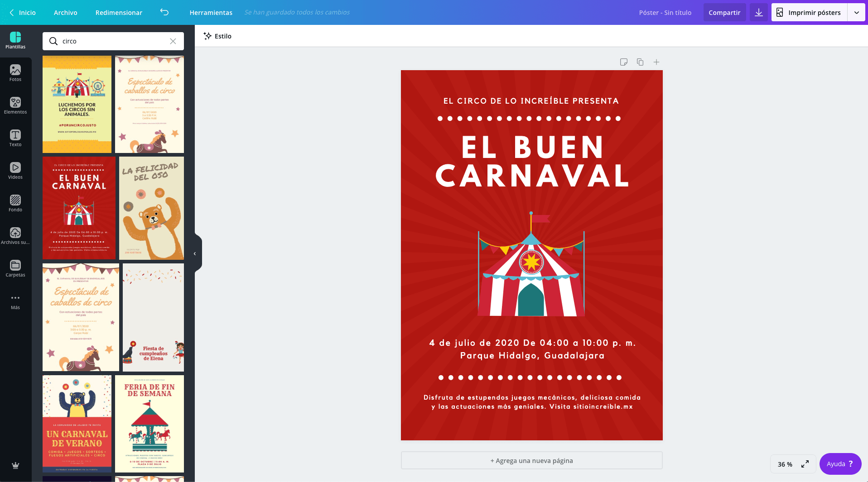Add notes to the page

(x=624, y=62)
